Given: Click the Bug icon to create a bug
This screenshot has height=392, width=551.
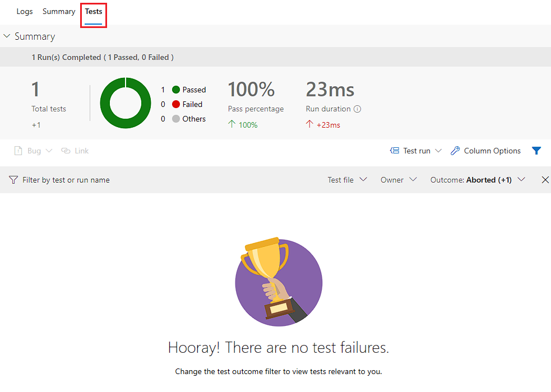Looking at the screenshot, I should (x=19, y=150).
